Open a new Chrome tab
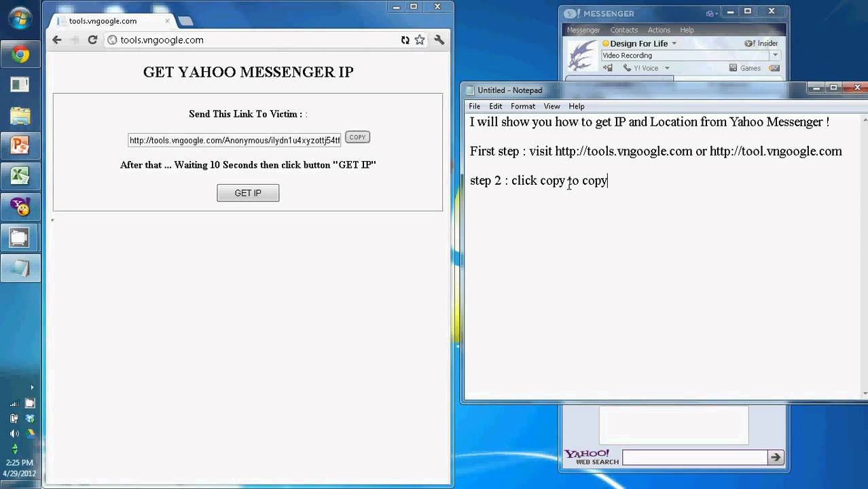 click(x=185, y=21)
